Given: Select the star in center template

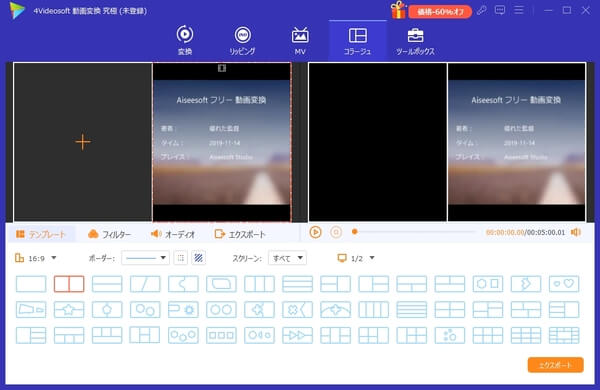Looking at the screenshot, I should (x=69, y=310).
